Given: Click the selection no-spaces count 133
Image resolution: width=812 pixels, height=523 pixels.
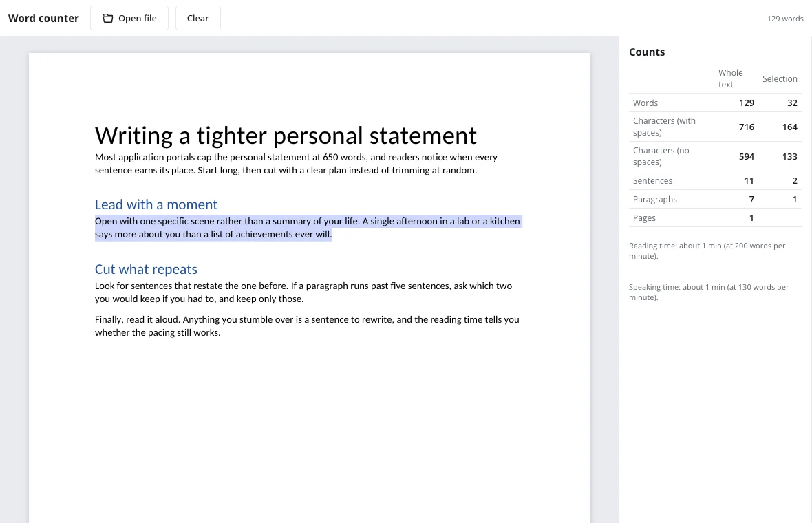Looking at the screenshot, I should 790,156.
